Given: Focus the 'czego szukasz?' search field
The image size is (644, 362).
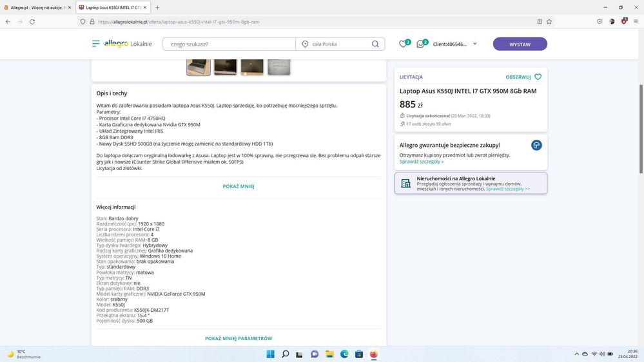Looking at the screenshot, I should [x=229, y=44].
